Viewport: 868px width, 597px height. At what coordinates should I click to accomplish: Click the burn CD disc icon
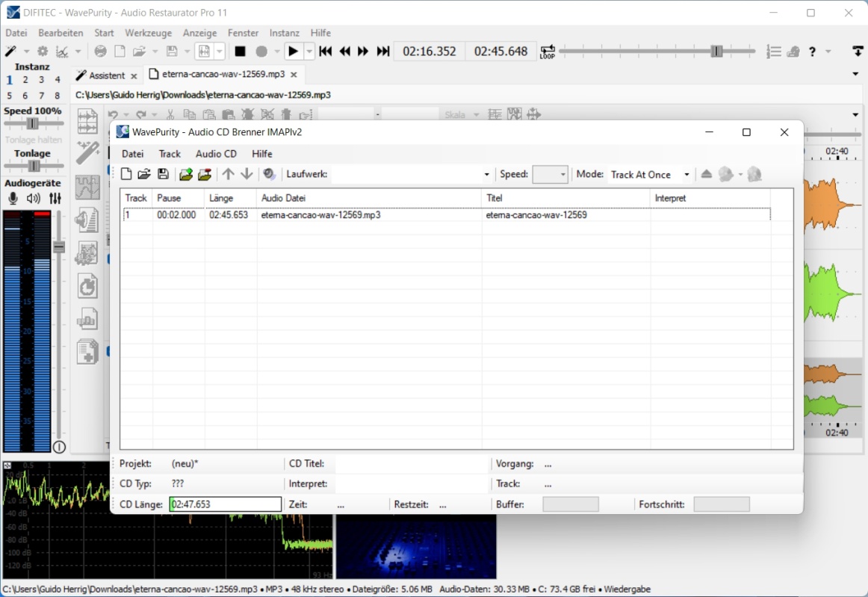(726, 174)
